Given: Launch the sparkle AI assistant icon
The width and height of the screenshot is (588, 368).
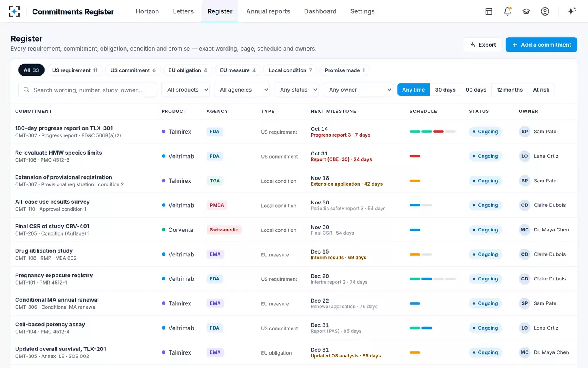Looking at the screenshot, I should click(x=572, y=11).
